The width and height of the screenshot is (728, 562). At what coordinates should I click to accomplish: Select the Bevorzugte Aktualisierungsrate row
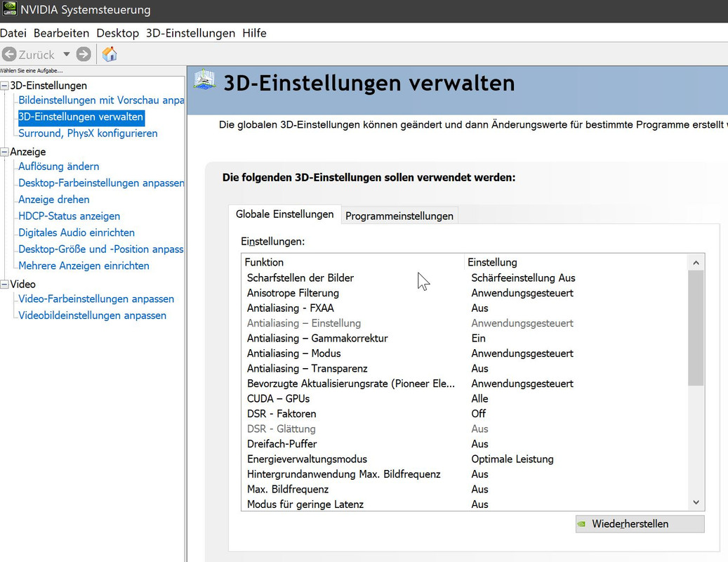click(464, 384)
